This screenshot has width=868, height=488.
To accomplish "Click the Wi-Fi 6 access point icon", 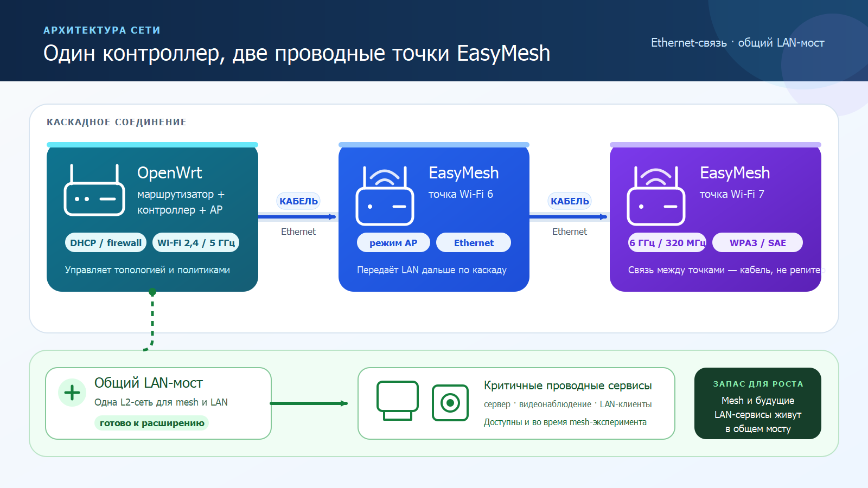I will (x=385, y=196).
